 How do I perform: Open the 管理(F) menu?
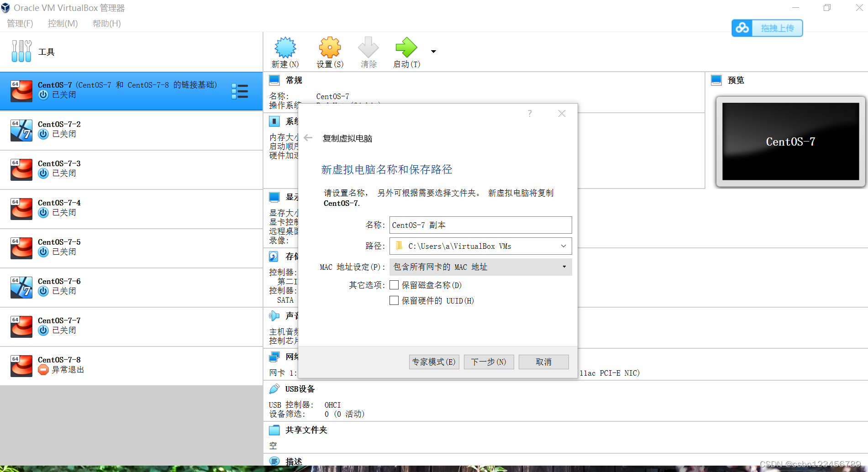point(20,23)
